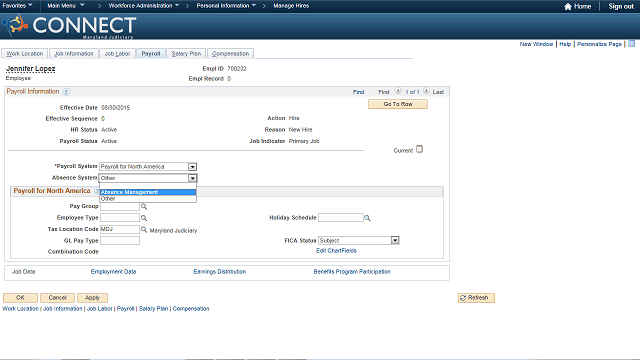Click the Jennifer Lopez name link
This screenshot has width=640, height=360.
coord(31,69)
